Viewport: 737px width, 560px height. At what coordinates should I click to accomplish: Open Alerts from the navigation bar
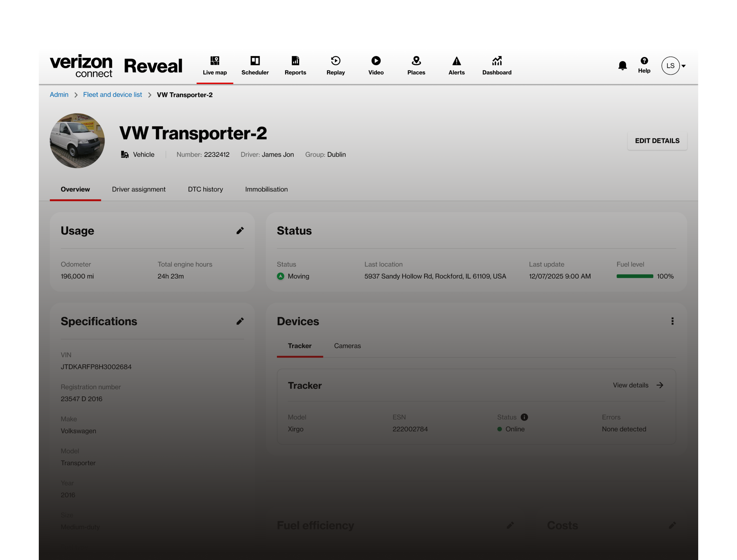pyautogui.click(x=456, y=66)
